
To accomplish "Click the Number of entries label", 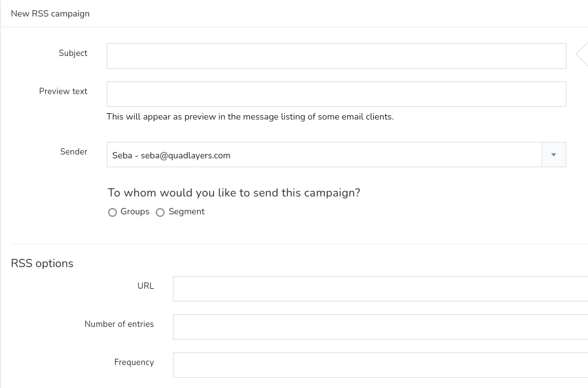I will click(x=119, y=324).
